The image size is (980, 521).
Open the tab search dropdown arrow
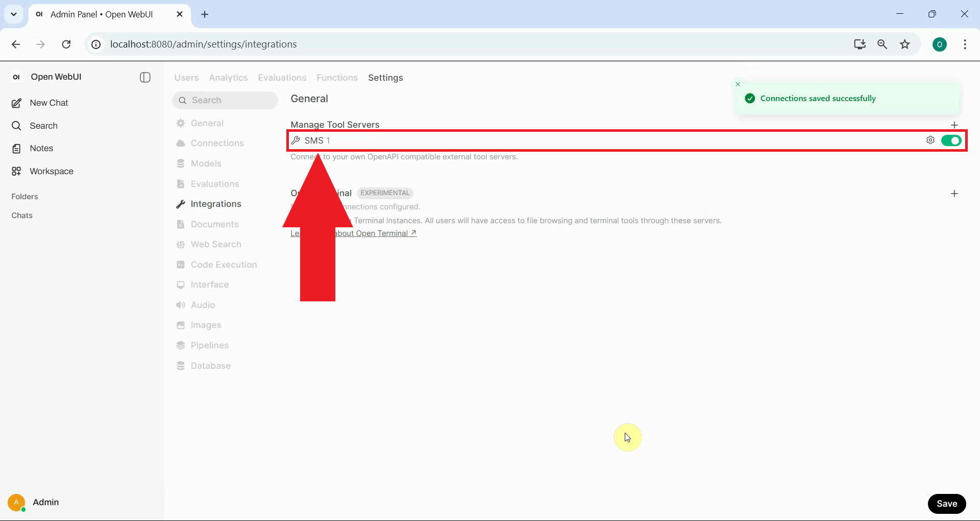14,14
